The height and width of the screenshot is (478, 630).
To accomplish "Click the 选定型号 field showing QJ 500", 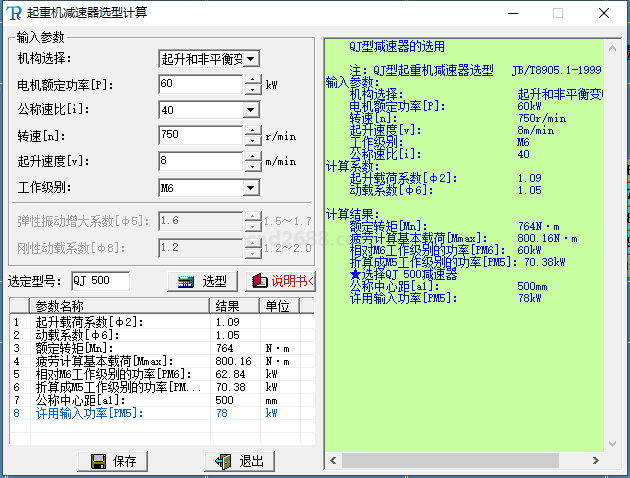I will pyautogui.click(x=98, y=281).
